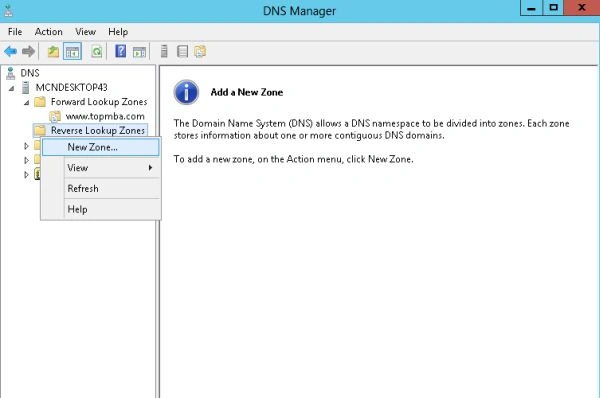The image size is (600, 398).
Task: Close the DNS Manager window
Action: tap(582, 8)
